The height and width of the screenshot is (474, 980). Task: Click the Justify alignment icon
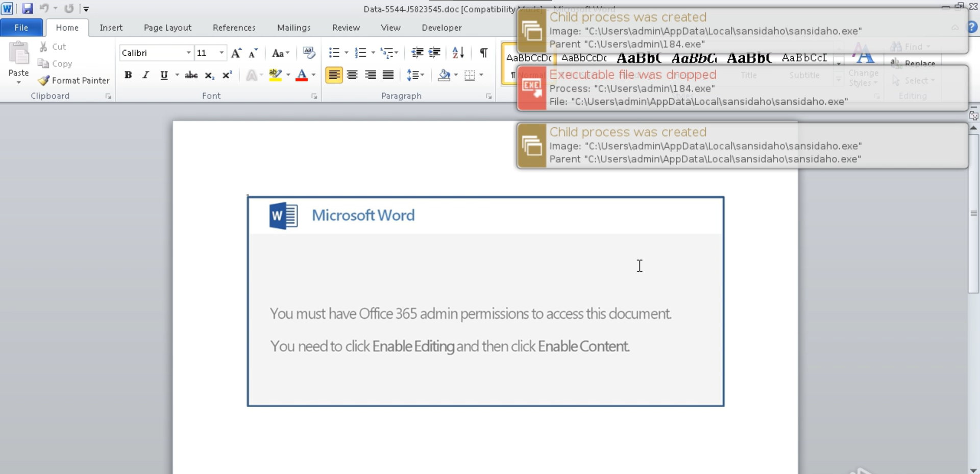click(x=388, y=75)
